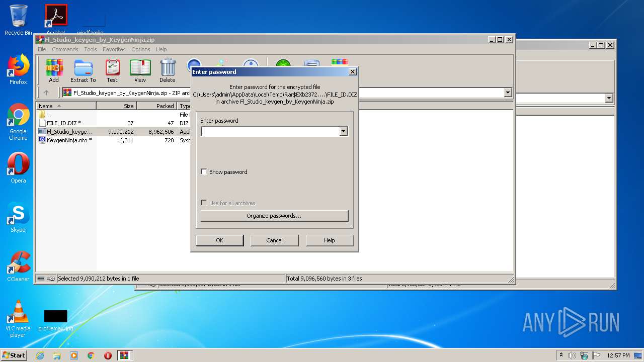Viewport: 644px width, 362px height.
Task: Click the 12:57 PM taskbar clock
Action: coord(618,355)
